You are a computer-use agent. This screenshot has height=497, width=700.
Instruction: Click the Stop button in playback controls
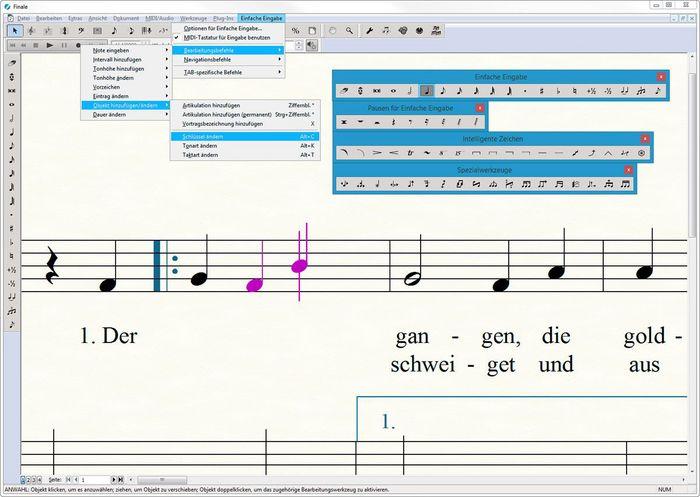36,45
